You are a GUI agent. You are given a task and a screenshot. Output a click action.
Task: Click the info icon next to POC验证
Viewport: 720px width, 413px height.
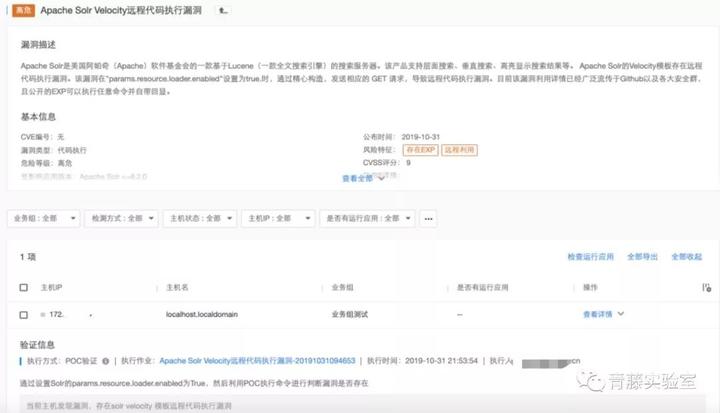(106, 361)
